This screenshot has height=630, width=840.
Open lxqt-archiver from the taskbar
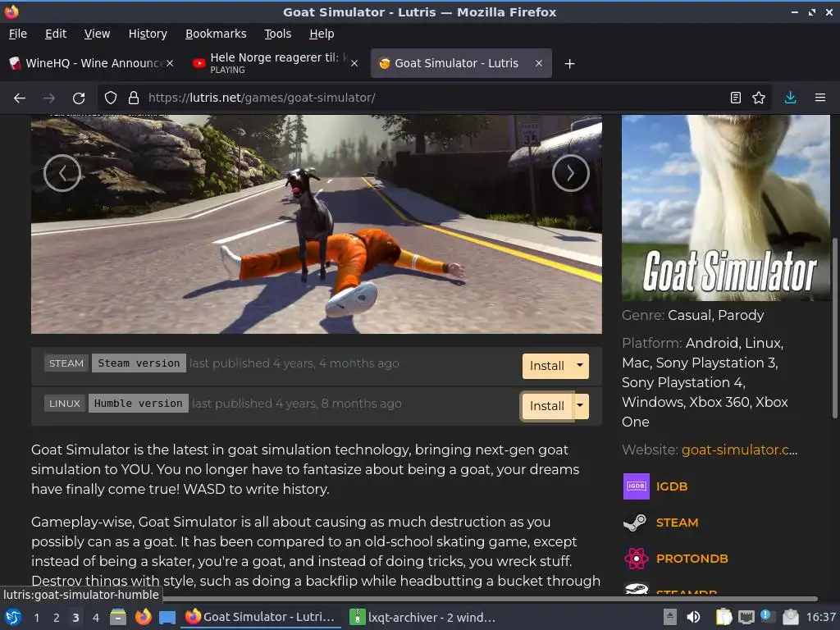click(x=422, y=618)
